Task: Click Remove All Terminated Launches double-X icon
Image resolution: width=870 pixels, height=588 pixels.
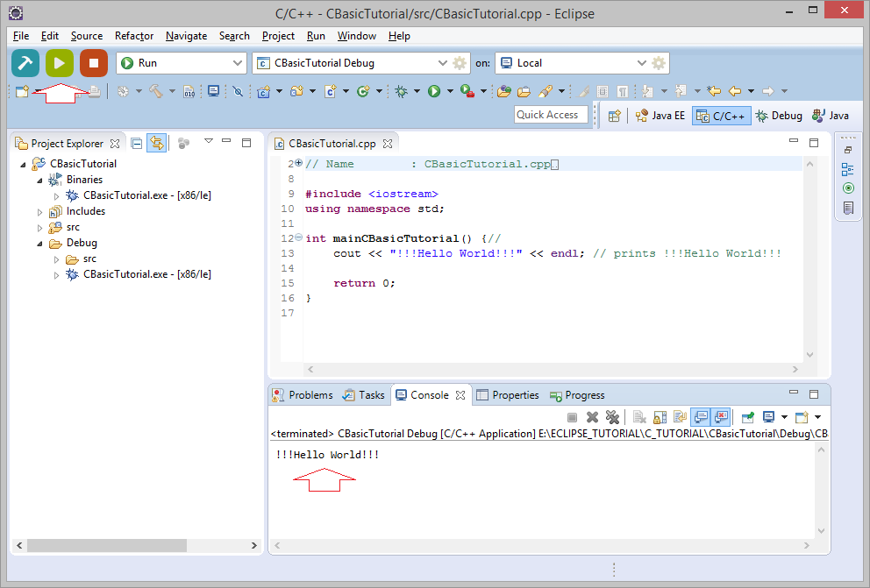Action: [x=612, y=417]
